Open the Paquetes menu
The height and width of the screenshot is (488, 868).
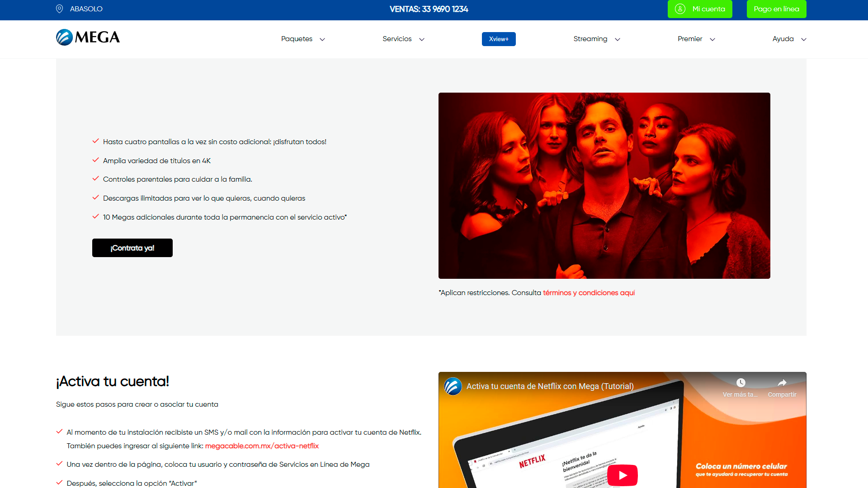297,39
